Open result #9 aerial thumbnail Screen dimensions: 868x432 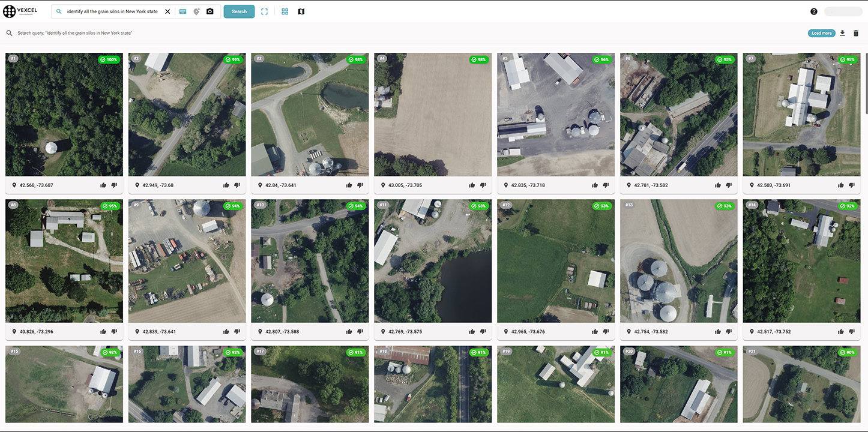coord(187,261)
